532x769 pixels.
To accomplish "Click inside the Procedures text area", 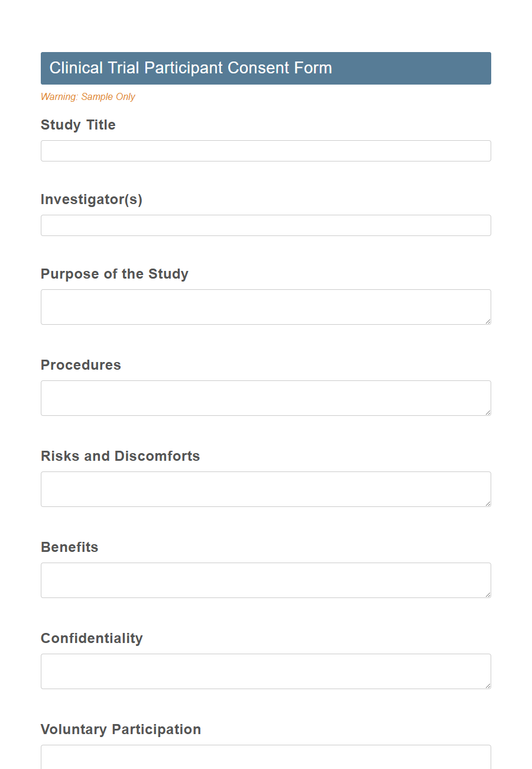I will point(265,398).
